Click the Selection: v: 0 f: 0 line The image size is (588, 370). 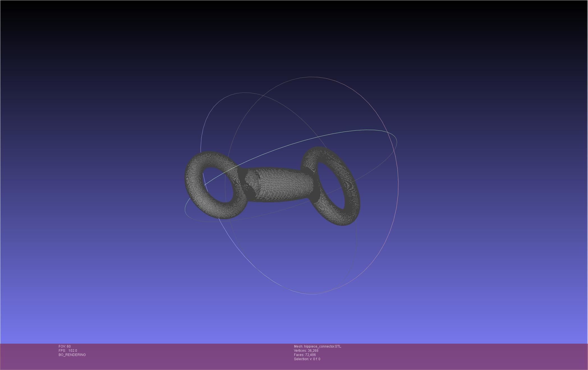307,359
